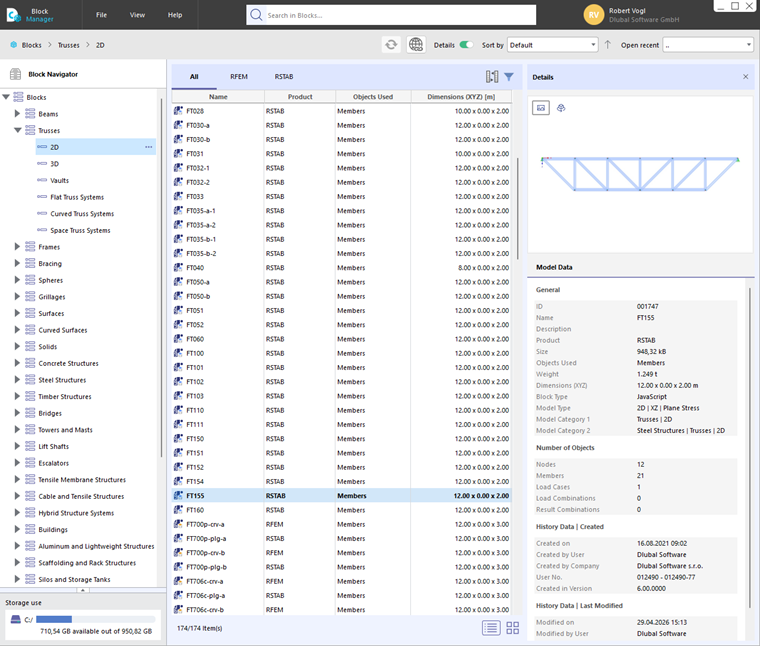Show 3D preview in Details panel
760x646 pixels.
(x=561, y=108)
